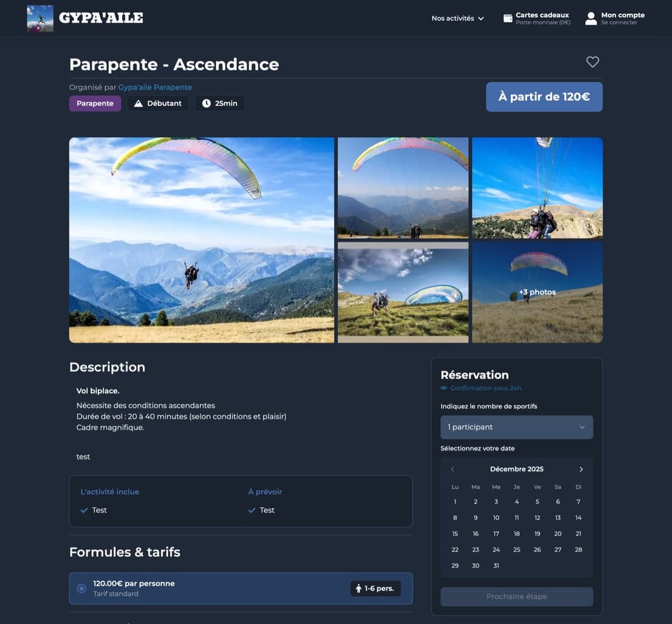Go back to the previous calendar month

(x=452, y=469)
